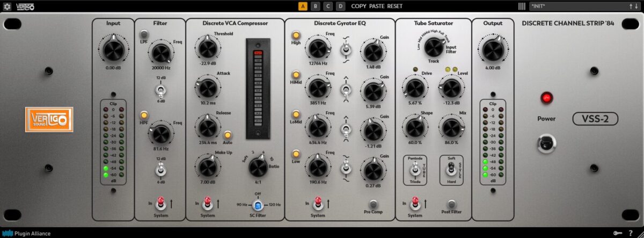The width and height of the screenshot is (644, 238).
Task: Click the key license icon
Action: coord(617,233)
